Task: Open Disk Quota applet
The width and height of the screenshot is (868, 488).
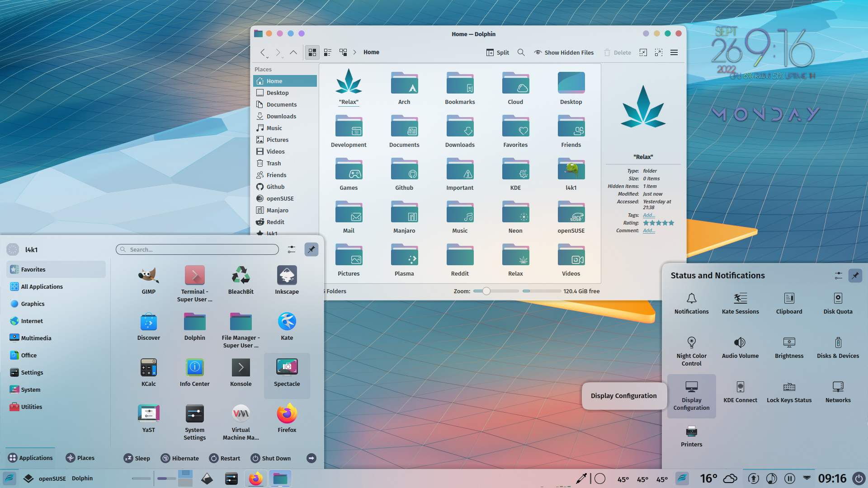Action: click(x=838, y=303)
